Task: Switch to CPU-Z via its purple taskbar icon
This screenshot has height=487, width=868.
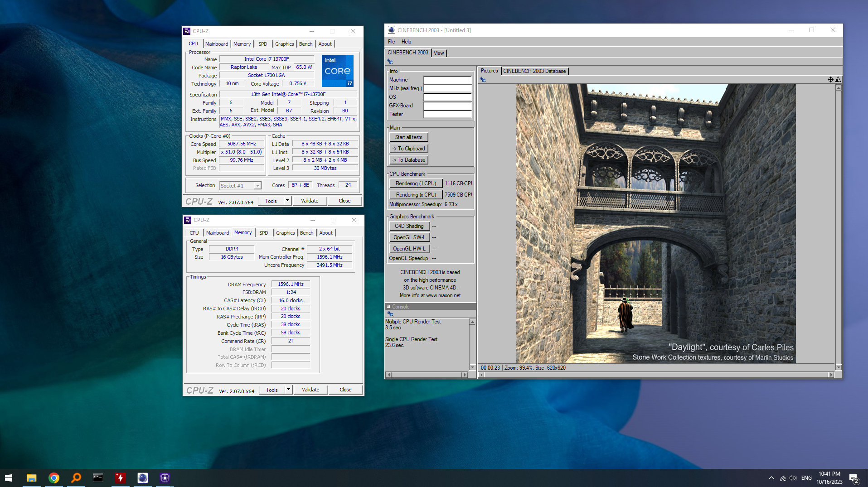Action: pos(165,478)
